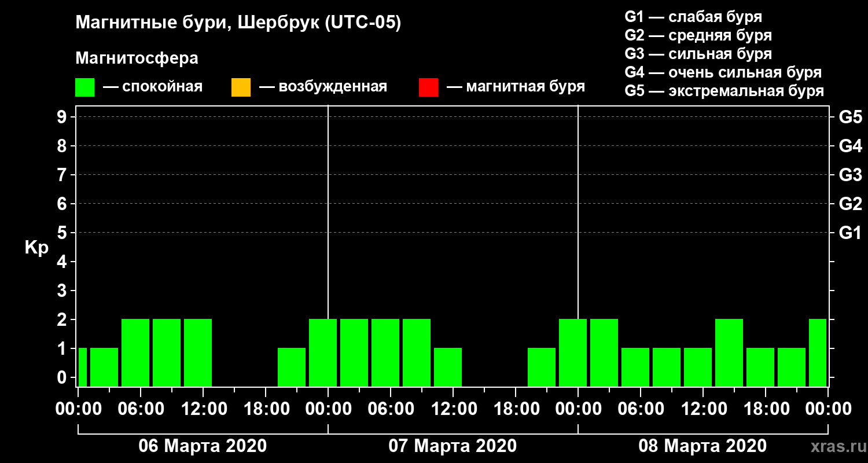
Task: Select 'G1 — слабая буря' legend line
Action: point(693,17)
